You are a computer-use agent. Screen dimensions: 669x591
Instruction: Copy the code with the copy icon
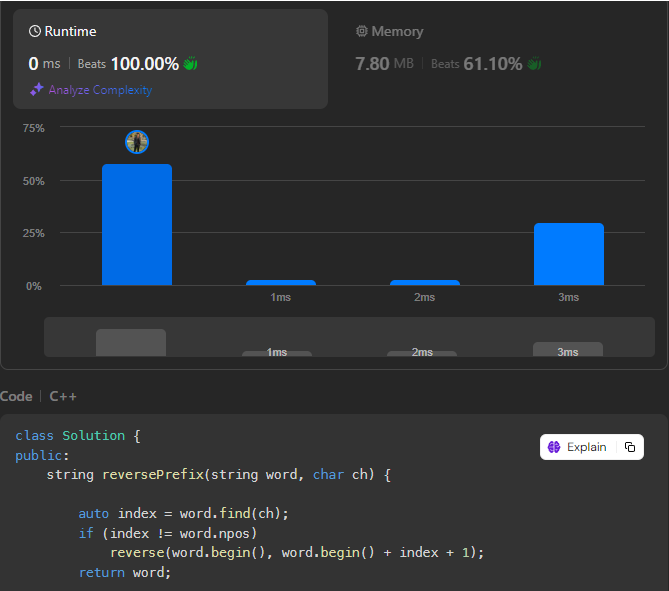coord(629,447)
